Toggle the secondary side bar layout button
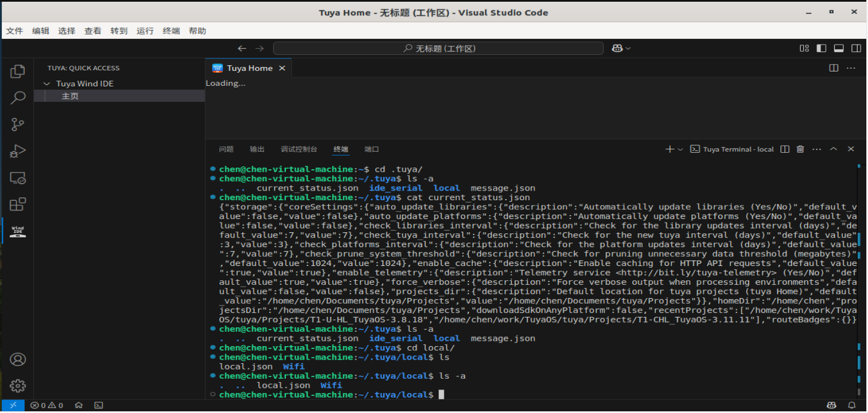The width and height of the screenshot is (868, 413). coord(856,49)
